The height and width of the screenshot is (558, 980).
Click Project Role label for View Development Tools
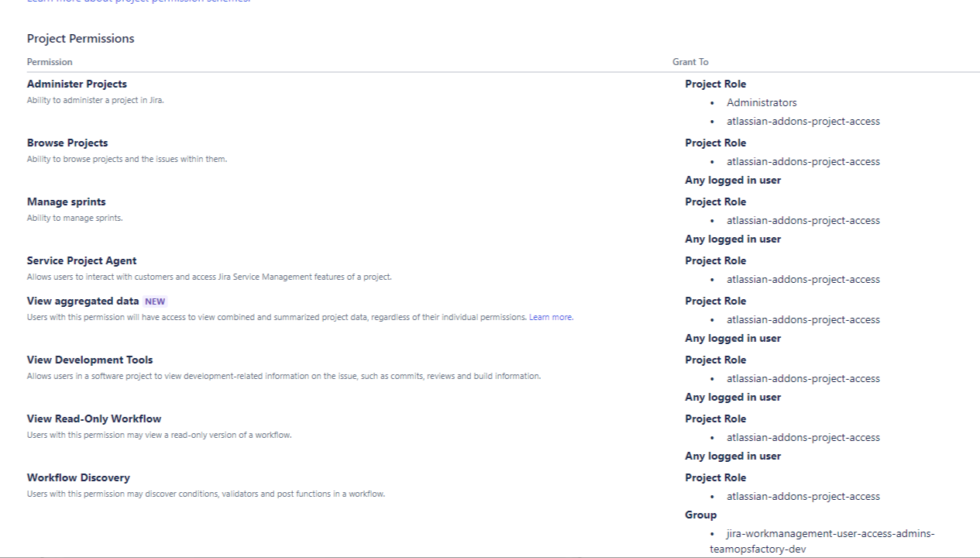pyautogui.click(x=716, y=360)
